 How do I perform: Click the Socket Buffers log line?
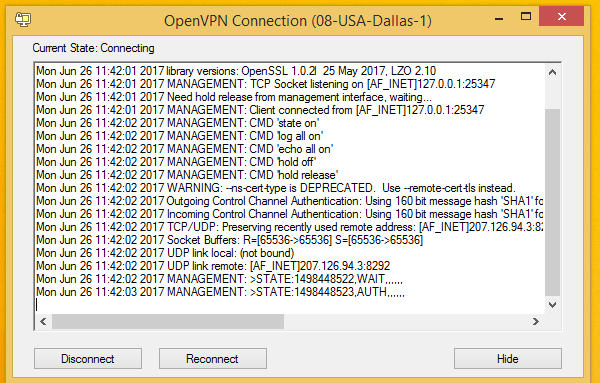pos(230,240)
